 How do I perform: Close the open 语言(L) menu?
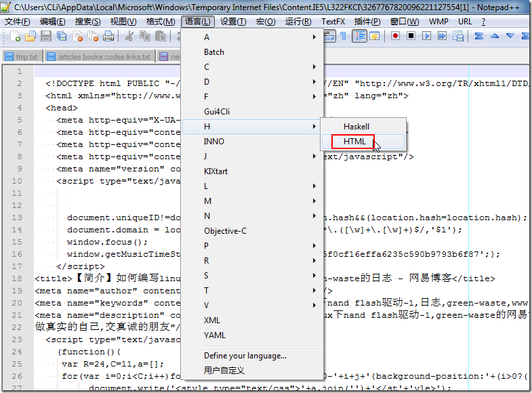click(x=197, y=22)
